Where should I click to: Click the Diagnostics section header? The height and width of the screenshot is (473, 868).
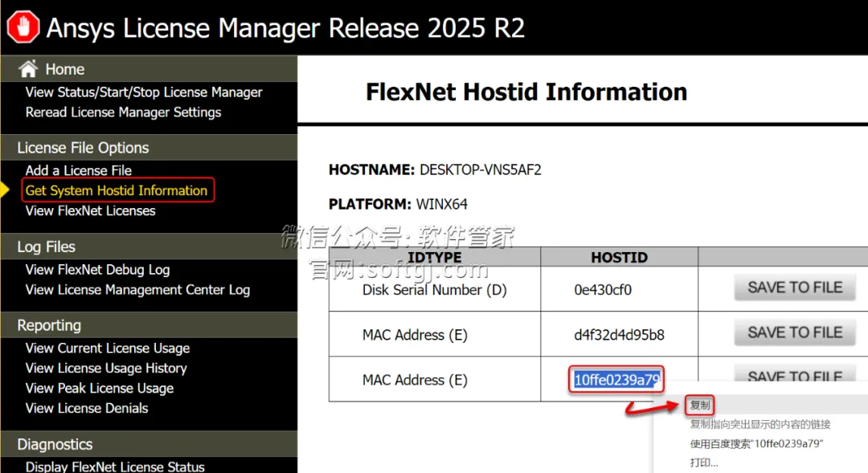[x=55, y=444]
